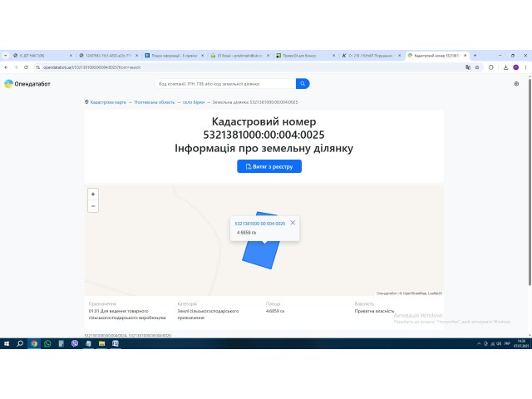Click the taskbar clock
Screen dimensions: 532x399
click(521, 343)
